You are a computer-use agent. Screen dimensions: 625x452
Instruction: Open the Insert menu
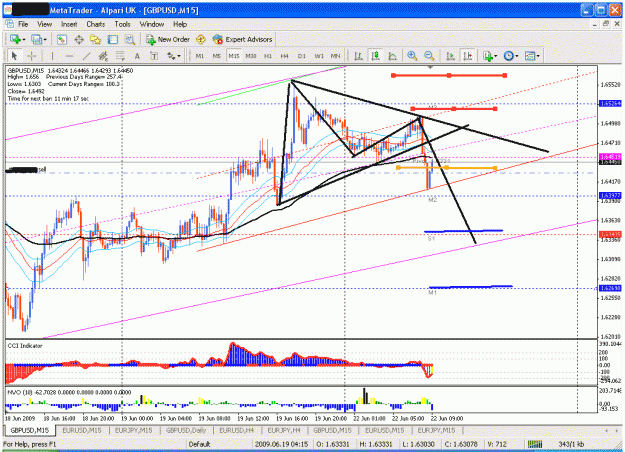click(x=69, y=24)
